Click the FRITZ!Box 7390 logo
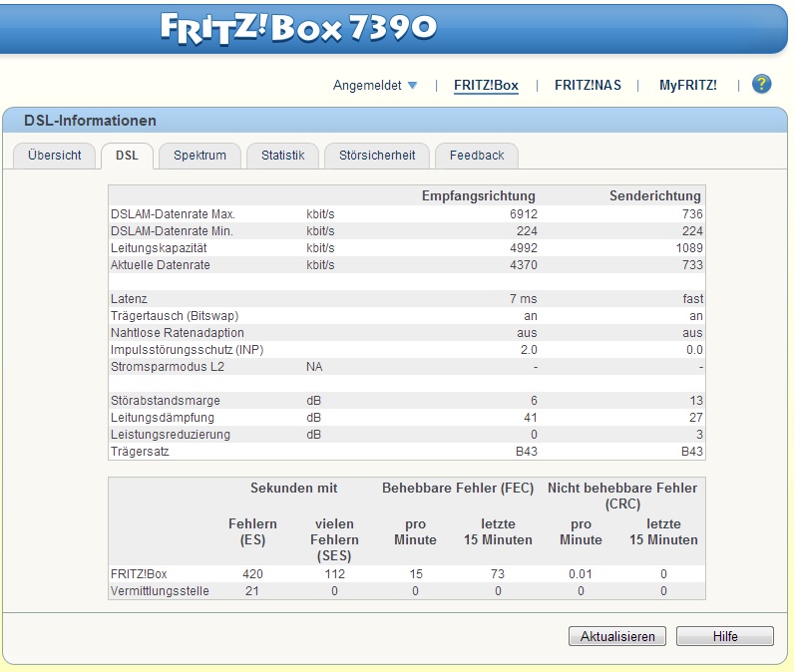 (298, 28)
